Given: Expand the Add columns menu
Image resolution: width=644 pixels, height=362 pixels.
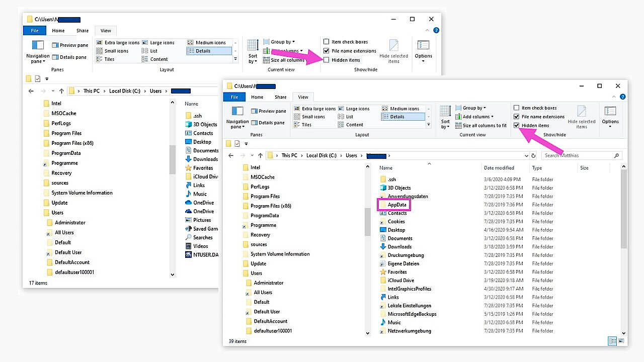Looking at the screenshot, I should coord(475,116).
